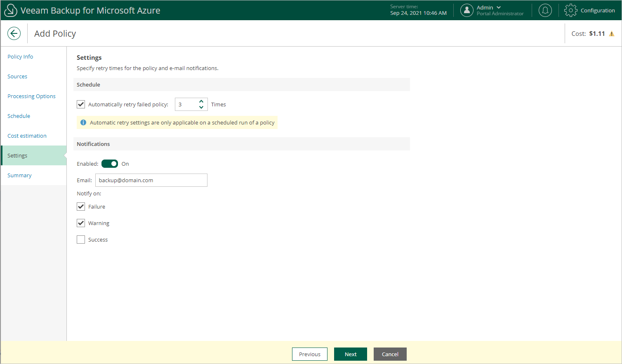This screenshot has height=364, width=622.
Task: Turn off the notifications Enabled toggle
Action: click(110, 164)
